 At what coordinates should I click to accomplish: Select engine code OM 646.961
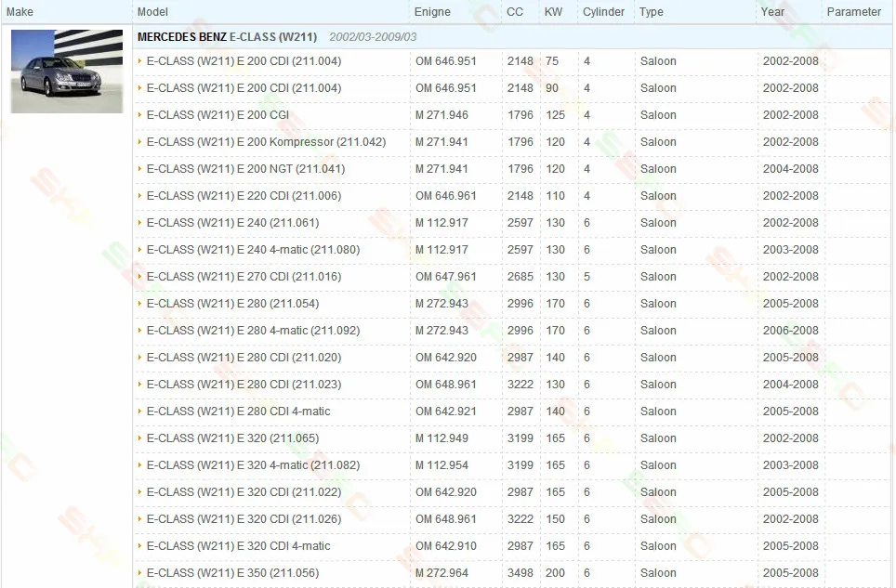pos(446,196)
